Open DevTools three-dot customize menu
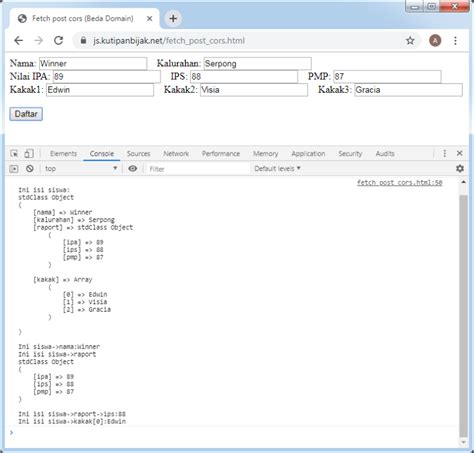Viewport: 474px width, 453px height. [445, 153]
